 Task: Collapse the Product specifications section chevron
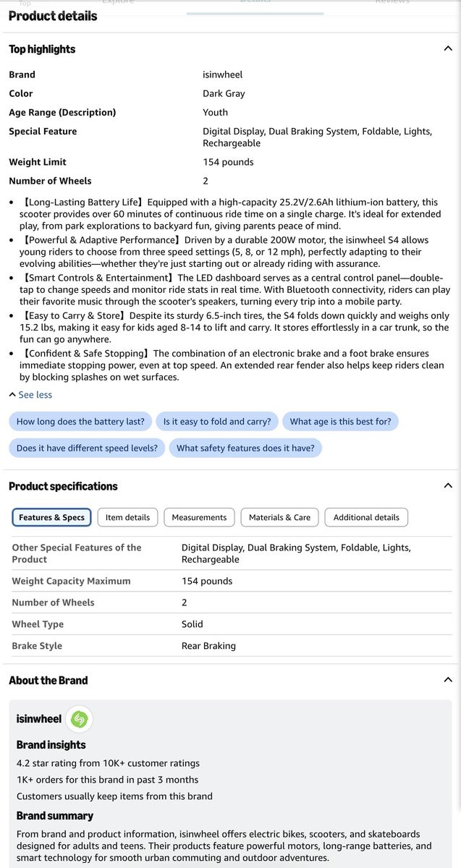(447, 485)
